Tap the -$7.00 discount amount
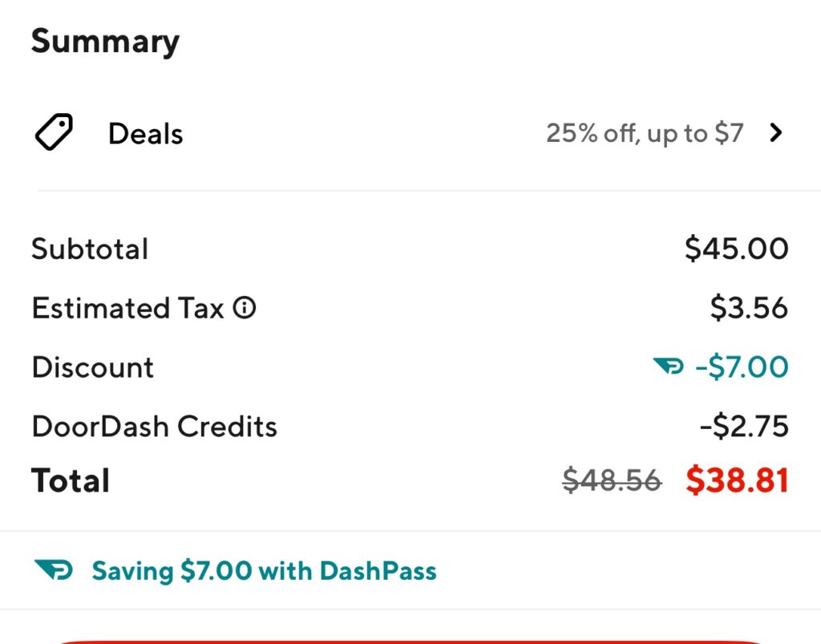Screen dimensions: 821x644 click(x=742, y=367)
